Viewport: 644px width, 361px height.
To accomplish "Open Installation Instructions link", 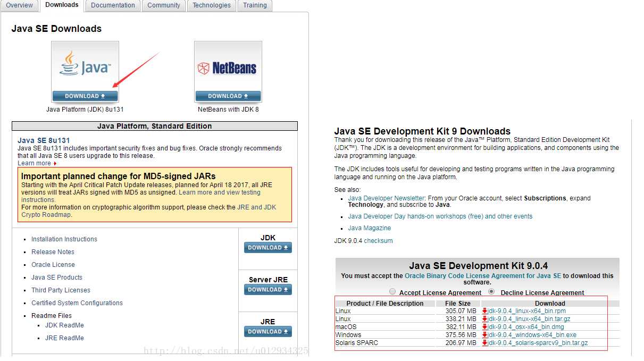I will point(64,239).
